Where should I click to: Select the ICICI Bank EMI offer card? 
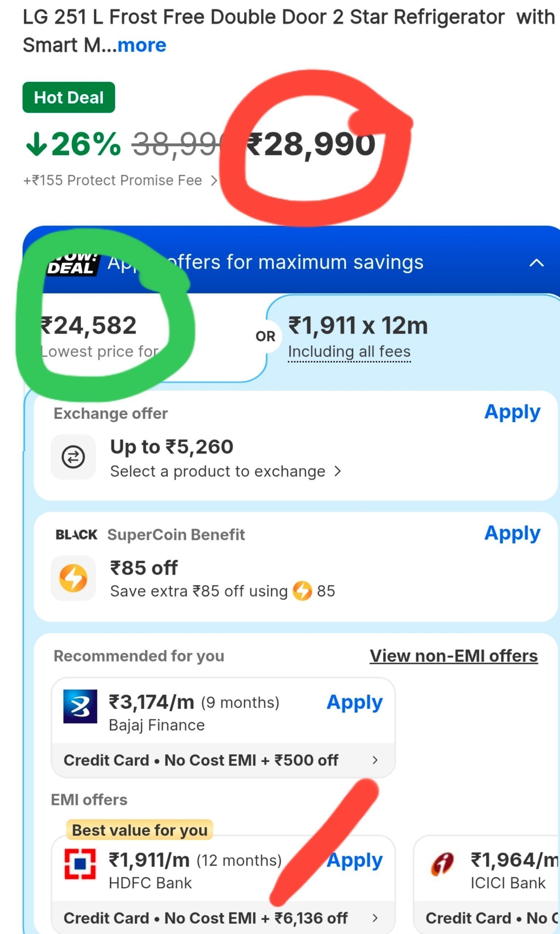(487, 884)
